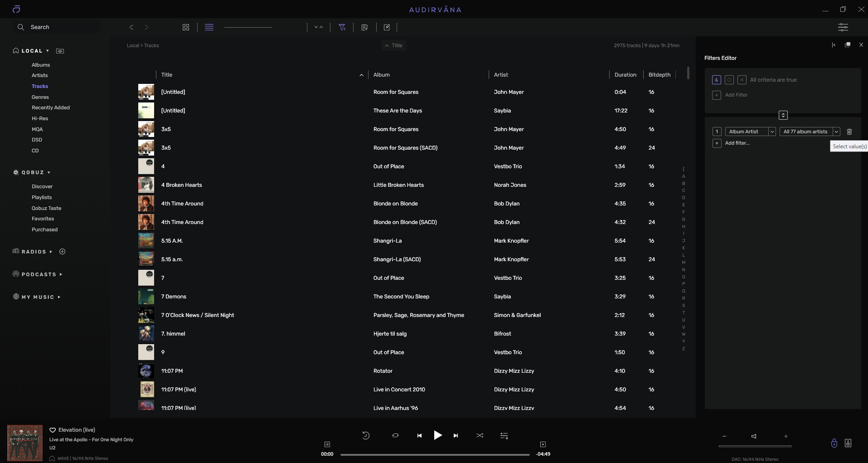Open the Album Artist criteria dropdown
This screenshot has height=463, width=868.
pos(751,132)
